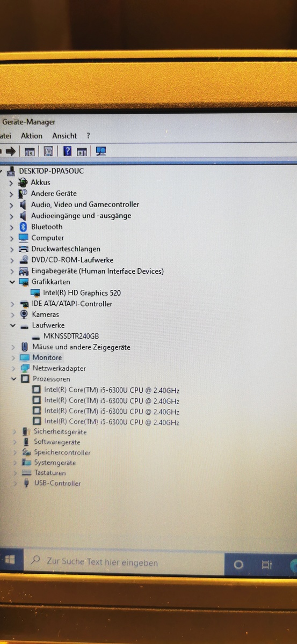The width and height of the screenshot is (297, 644).
Task: Select the Speichercontroller label
Action: pos(62,452)
